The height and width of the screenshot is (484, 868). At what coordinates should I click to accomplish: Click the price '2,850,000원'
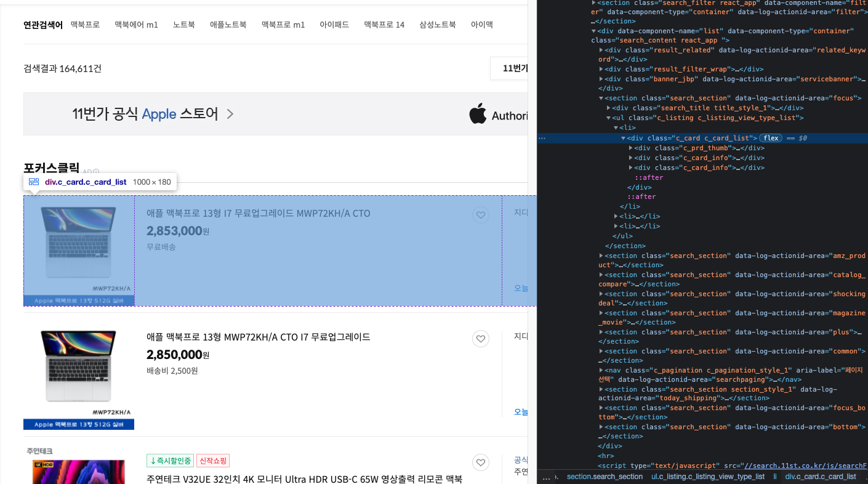(x=178, y=355)
